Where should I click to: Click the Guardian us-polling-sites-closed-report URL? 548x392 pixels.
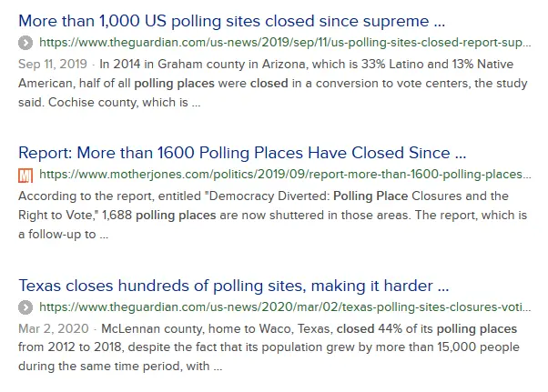click(x=286, y=43)
